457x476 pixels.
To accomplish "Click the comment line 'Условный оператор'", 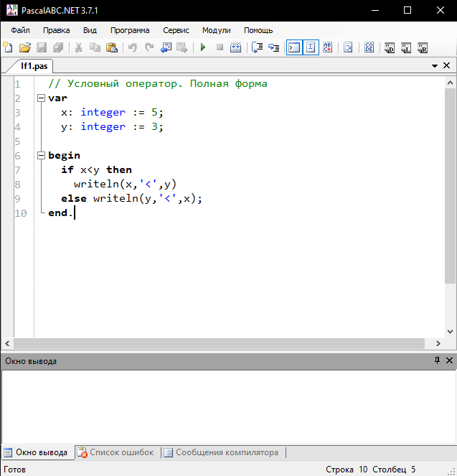I will (x=158, y=83).
